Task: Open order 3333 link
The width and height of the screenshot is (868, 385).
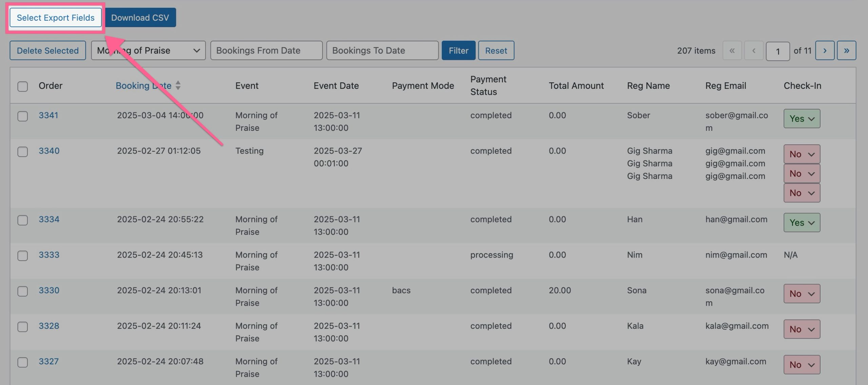Action: (49, 255)
